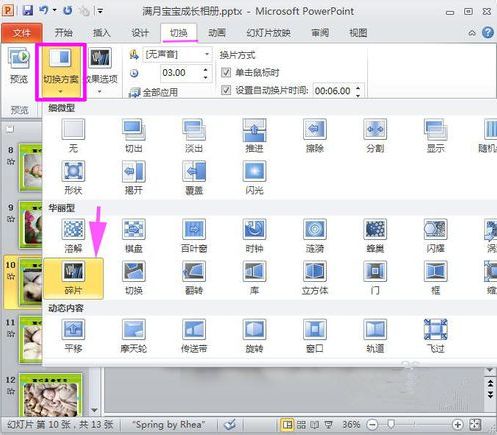The image size is (497, 435).
Task: Apply the 轨道 orbit transition
Action: [375, 336]
